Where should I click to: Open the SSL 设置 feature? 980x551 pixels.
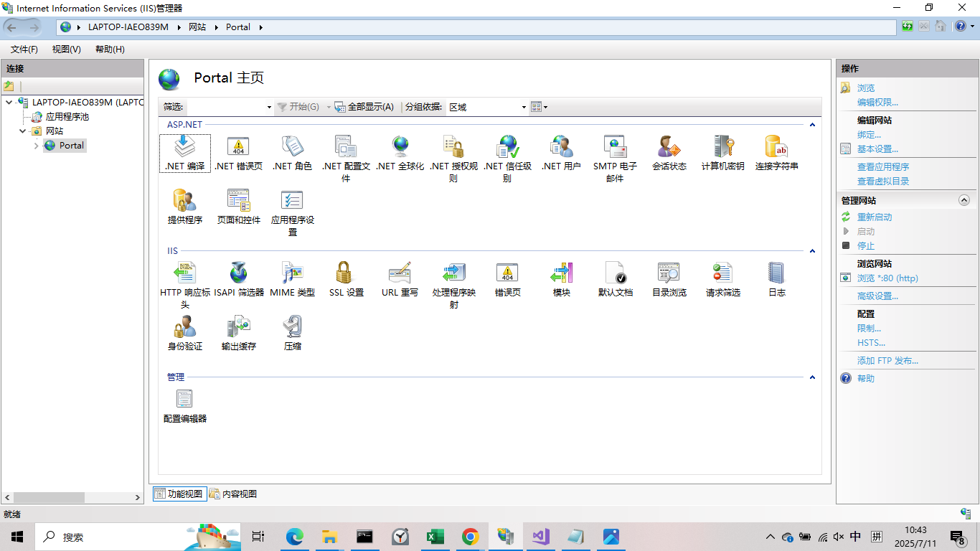point(346,279)
